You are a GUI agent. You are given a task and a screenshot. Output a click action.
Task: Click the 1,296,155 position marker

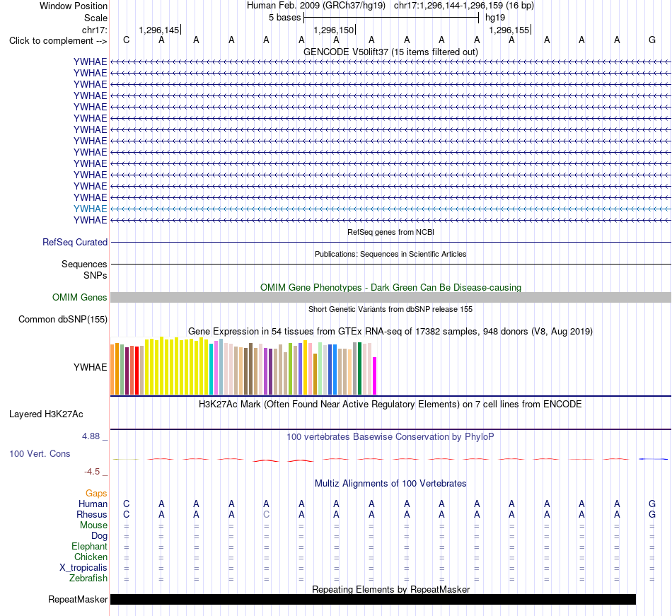[x=510, y=30]
